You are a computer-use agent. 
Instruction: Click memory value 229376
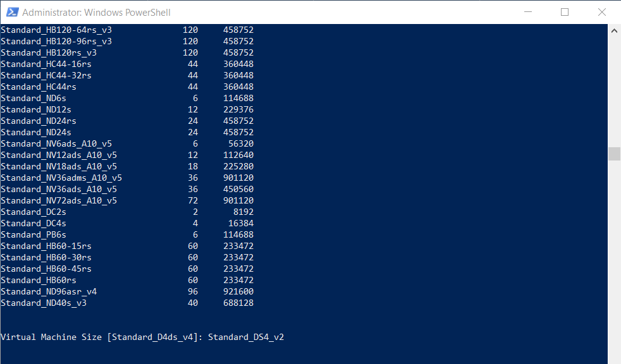238,109
